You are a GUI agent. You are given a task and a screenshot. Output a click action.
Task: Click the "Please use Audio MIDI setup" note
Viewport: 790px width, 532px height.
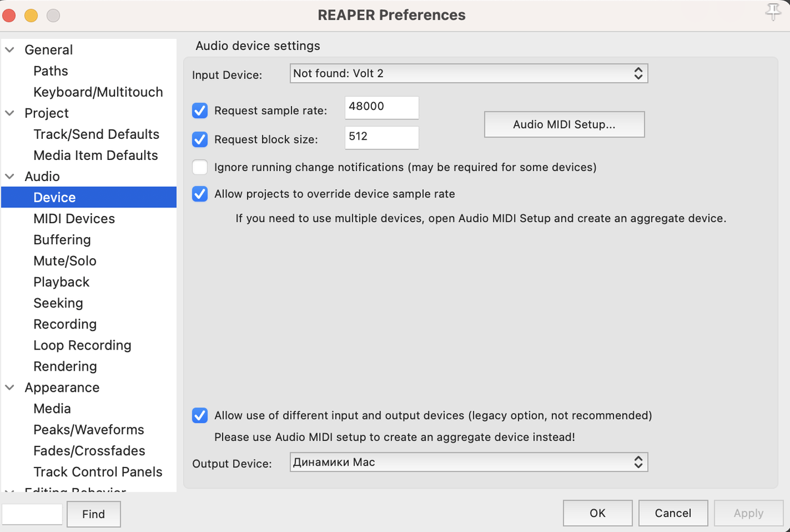[x=395, y=437]
